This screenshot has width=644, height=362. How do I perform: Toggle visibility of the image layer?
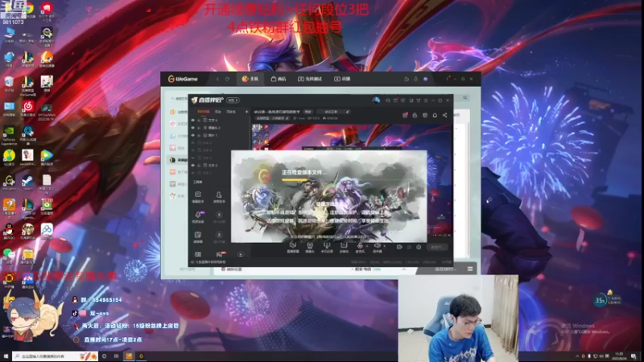pos(192,135)
